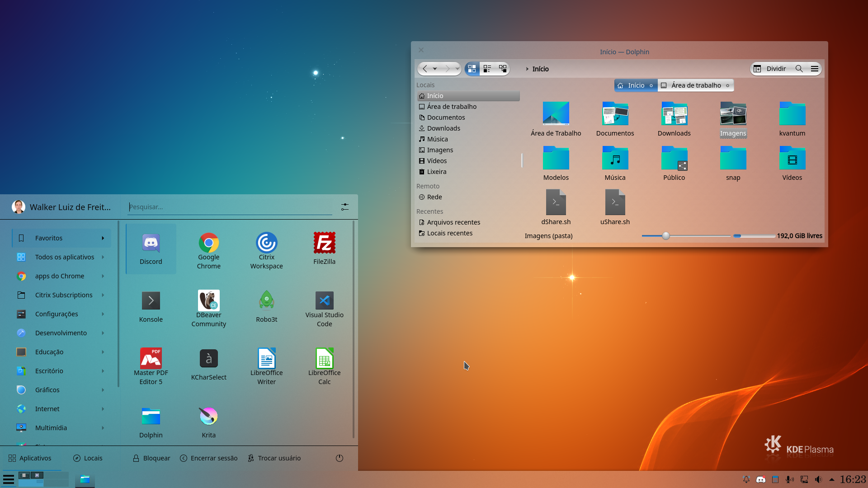Open Dolphin back history dropdown arrow
This screenshot has height=488, width=868.
pos(435,69)
